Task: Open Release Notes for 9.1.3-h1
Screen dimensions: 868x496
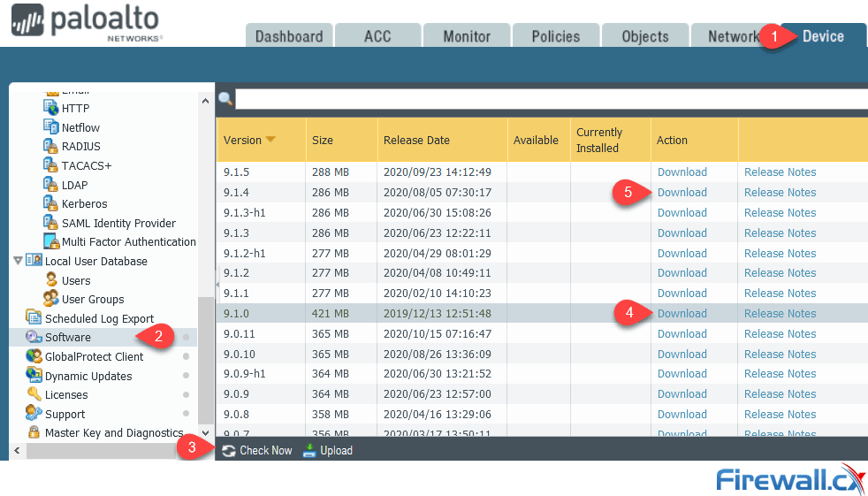Action: (780, 212)
